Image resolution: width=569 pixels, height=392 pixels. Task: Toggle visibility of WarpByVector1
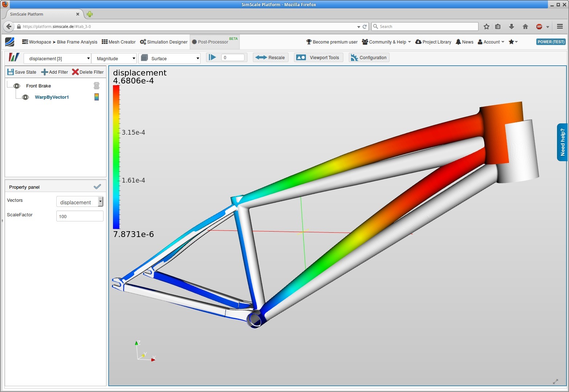[x=25, y=97]
